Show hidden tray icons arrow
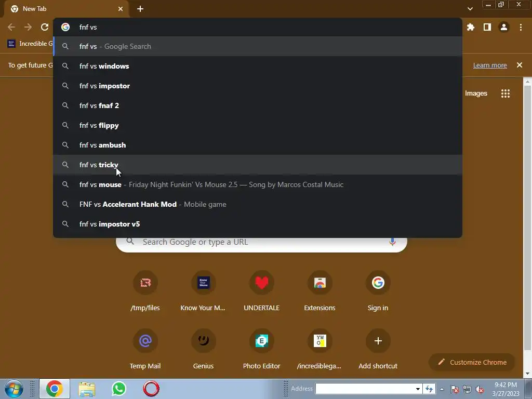Image resolution: width=532 pixels, height=399 pixels. point(442,389)
